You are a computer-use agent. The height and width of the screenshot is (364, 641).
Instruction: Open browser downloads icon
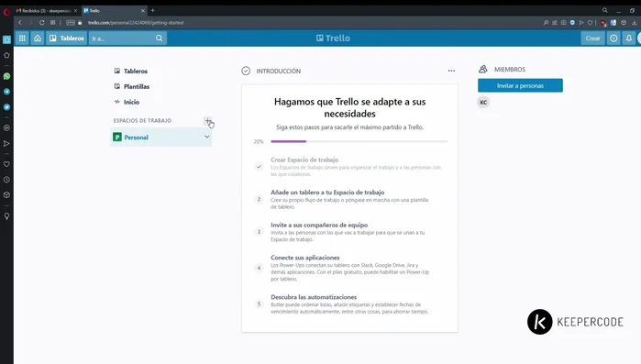coord(634,23)
